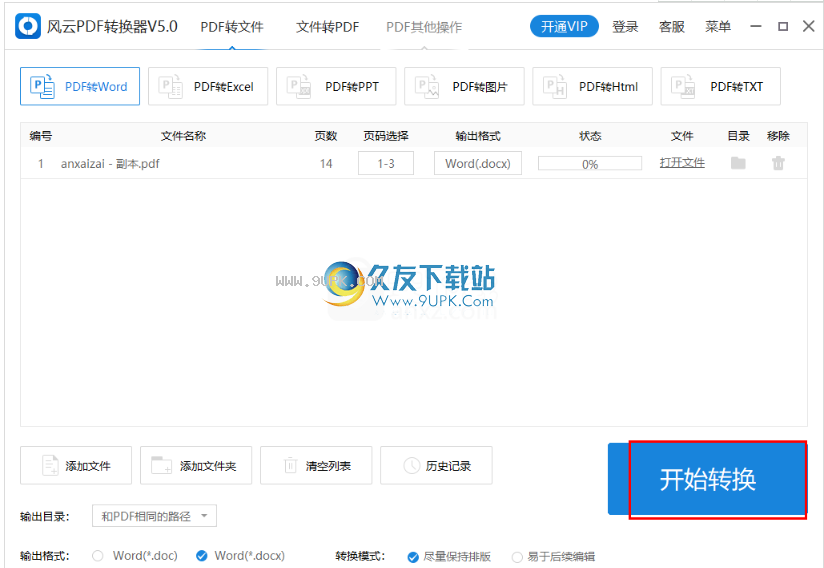Edit the 1-3 page range field
824x568 pixels.
point(386,163)
